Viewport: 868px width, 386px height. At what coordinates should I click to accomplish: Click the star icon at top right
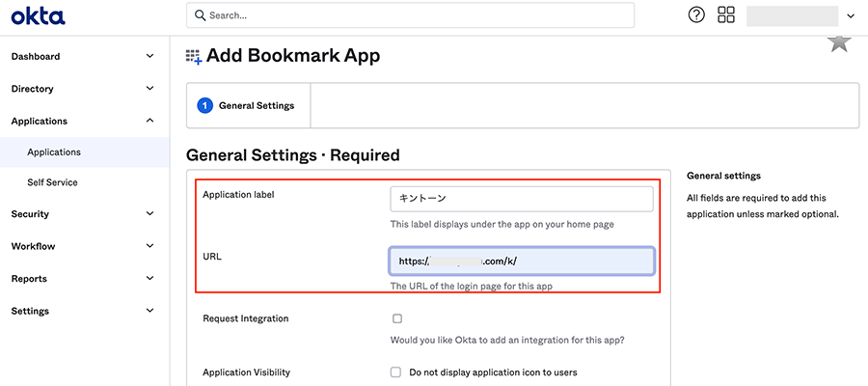pyautogui.click(x=839, y=42)
